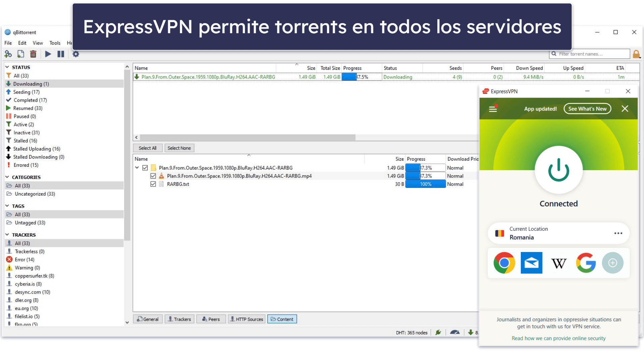Select the Plan.9 torrent row
This screenshot has height=362, width=644.
click(x=386, y=77)
